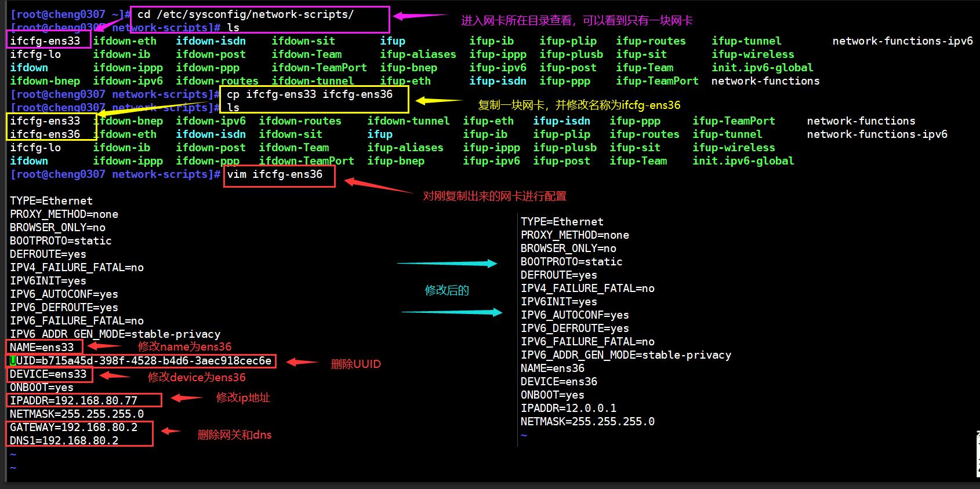980x489 pixels.
Task: Click ifdown-eth in the first ls output
Action: (125, 41)
